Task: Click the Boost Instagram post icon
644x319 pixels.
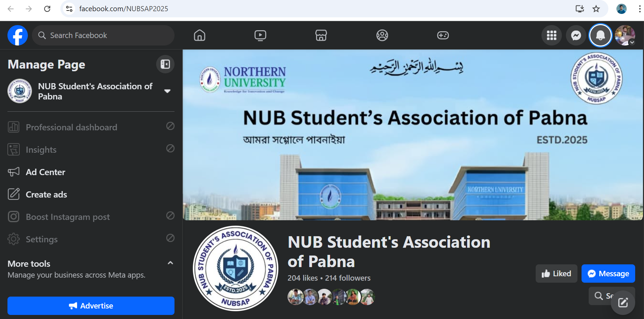Action: tap(14, 217)
